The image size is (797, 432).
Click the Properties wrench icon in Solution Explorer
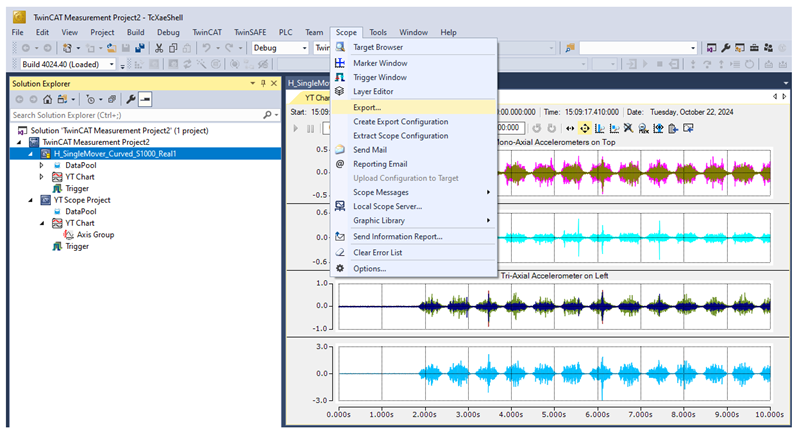click(x=130, y=99)
